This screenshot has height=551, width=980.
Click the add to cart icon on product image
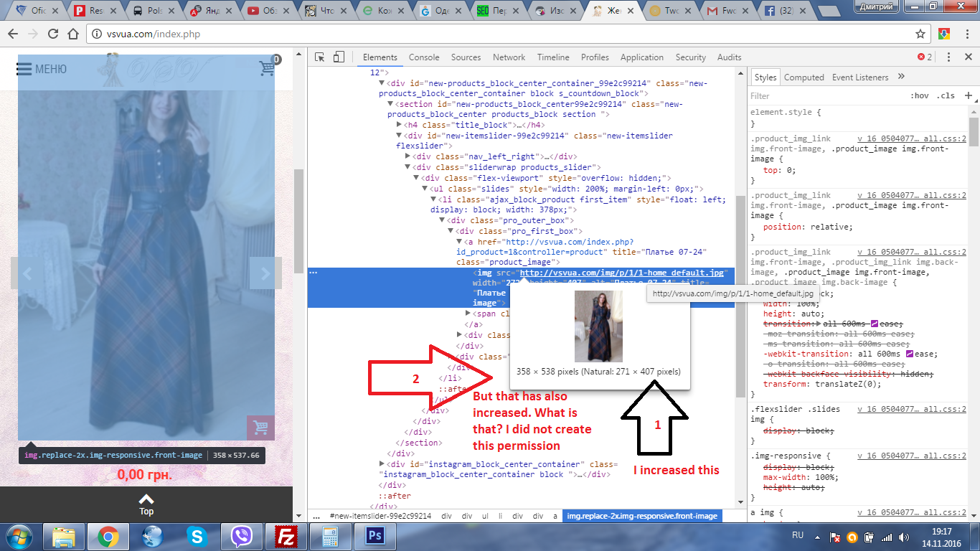[x=260, y=428]
